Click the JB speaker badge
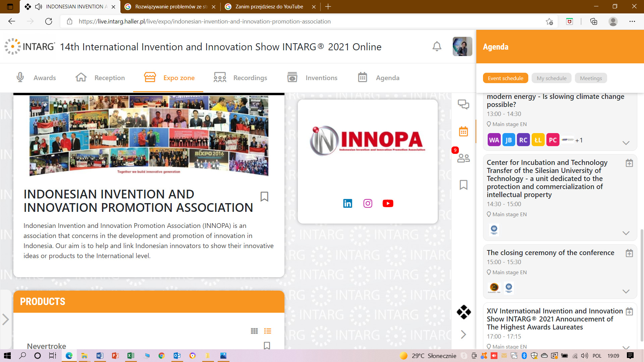Screen dimensions: 644x362 (x=508, y=140)
